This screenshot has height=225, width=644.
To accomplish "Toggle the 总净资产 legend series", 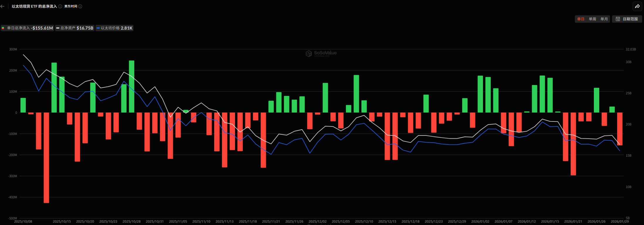I will (75, 28).
